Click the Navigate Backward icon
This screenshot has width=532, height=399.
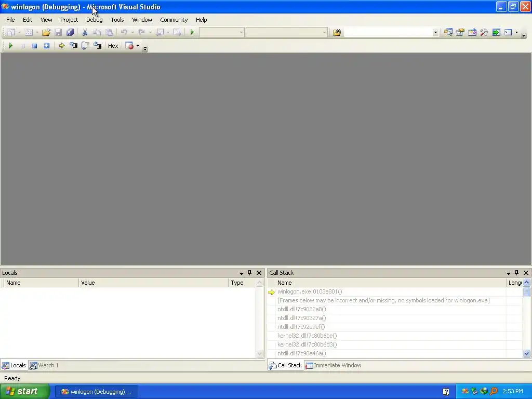click(x=159, y=32)
